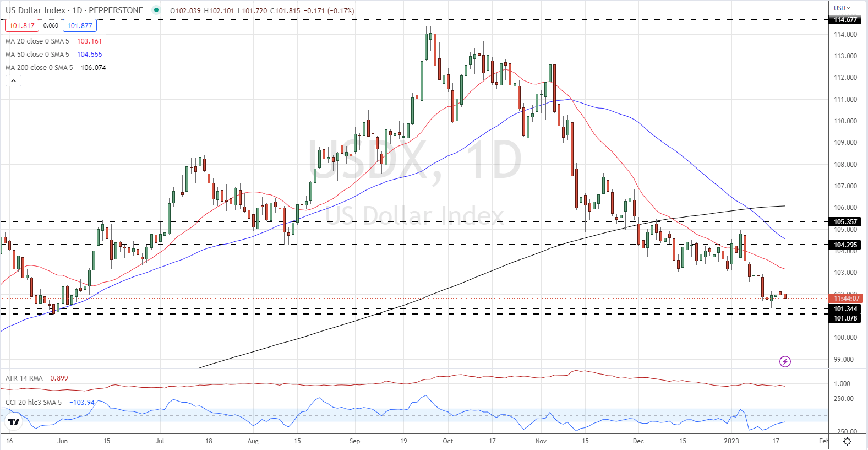The height and width of the screenshot is (450, 868).
Task: Click the 1.000 ATR scale label
Action: [842, 384]
